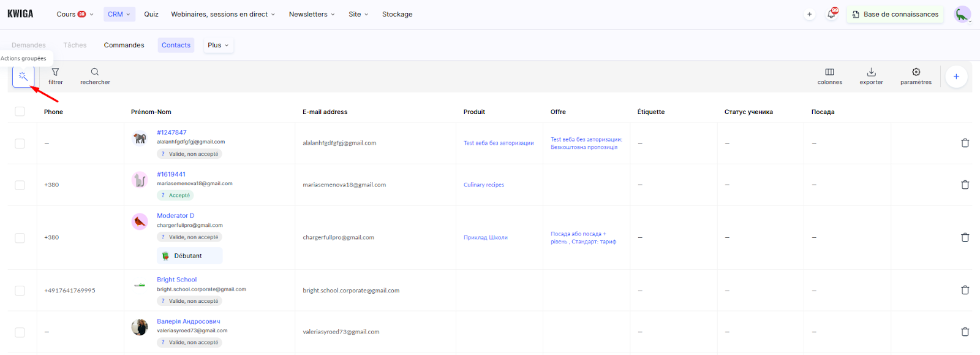Click the filter funnel icon
The height and width of the screenshot is (355, 980).
[56, 72]
